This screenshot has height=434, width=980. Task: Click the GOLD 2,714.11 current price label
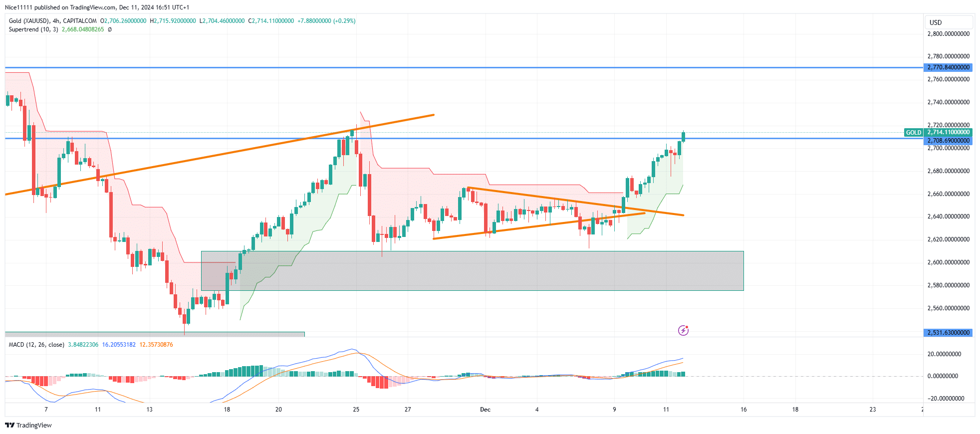click(938, 132)
